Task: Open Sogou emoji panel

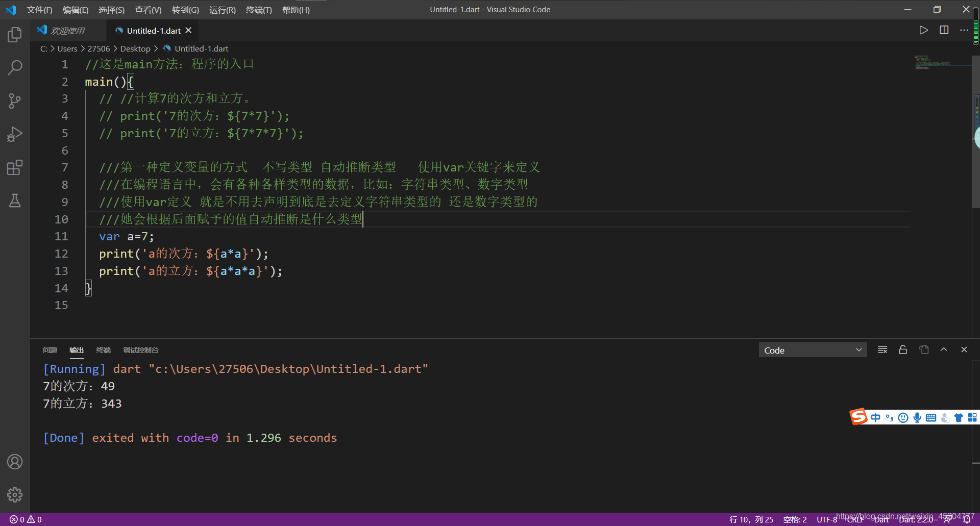Action: pos(903,418)
